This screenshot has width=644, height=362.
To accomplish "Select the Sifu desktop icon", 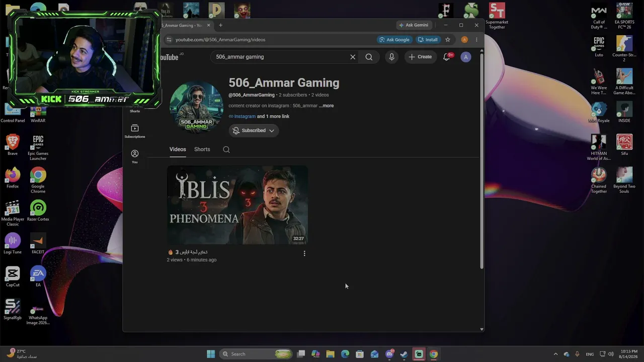I will (x=624, y=145).
